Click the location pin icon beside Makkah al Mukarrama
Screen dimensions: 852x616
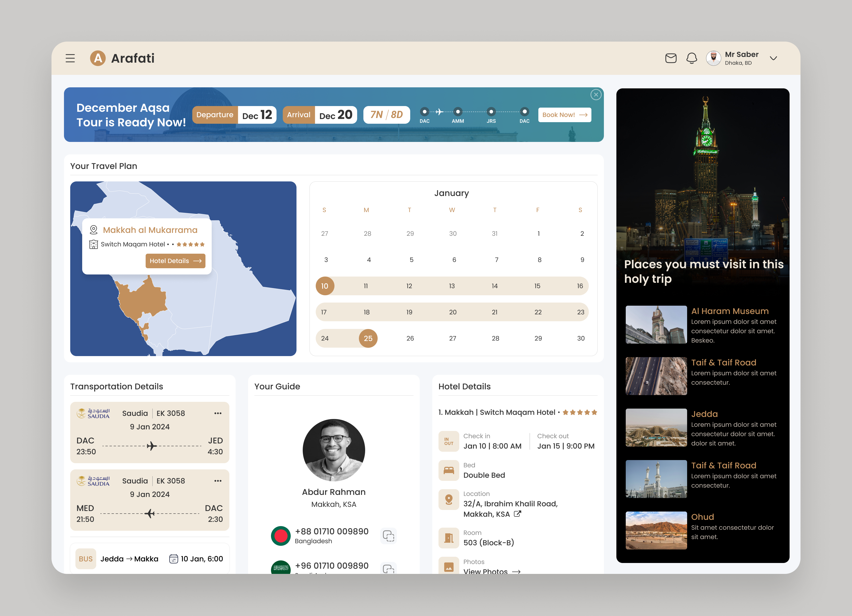[x=94, y=229]
